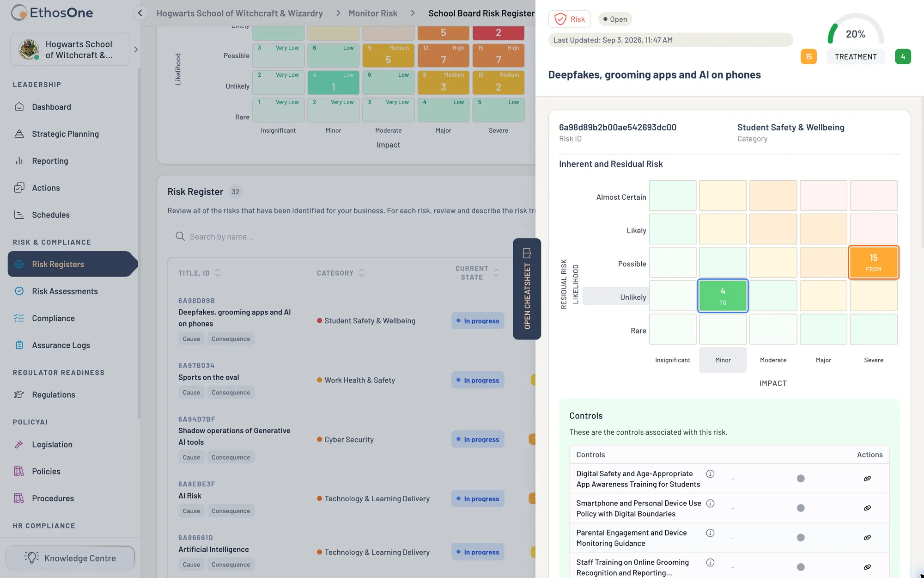
Task: Toggle grey status dot for Digital Safety control
Action: (801, 479)
